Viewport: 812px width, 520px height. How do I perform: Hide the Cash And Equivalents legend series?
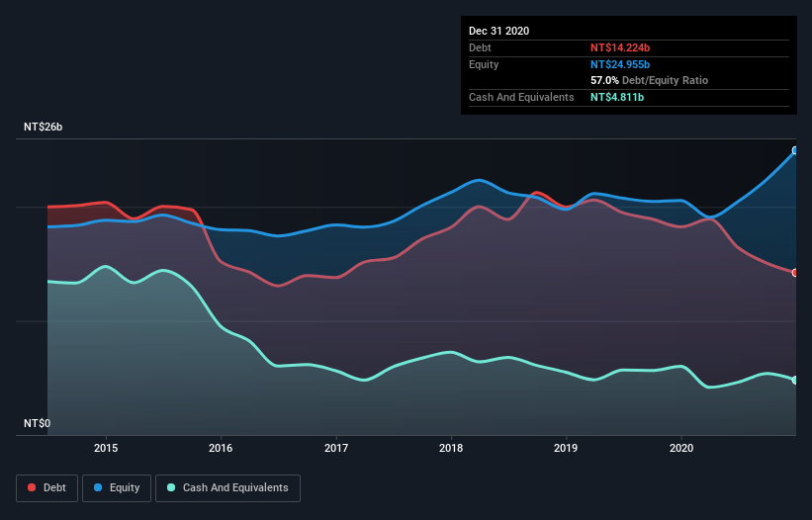point(226,487)
